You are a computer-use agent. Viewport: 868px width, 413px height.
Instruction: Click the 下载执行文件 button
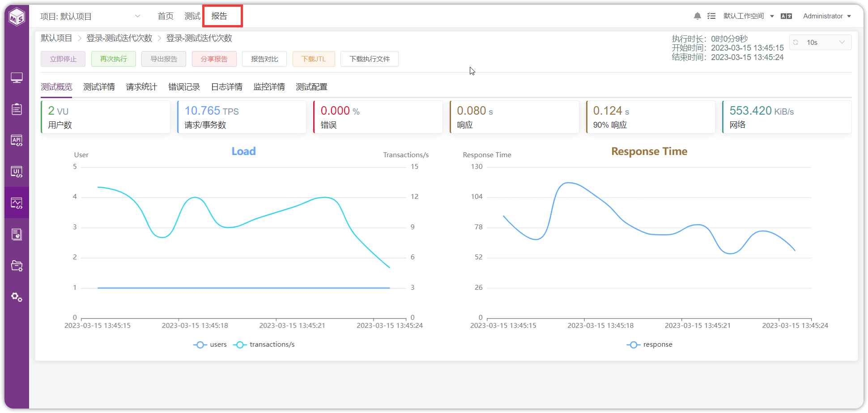tap(370, 59)
